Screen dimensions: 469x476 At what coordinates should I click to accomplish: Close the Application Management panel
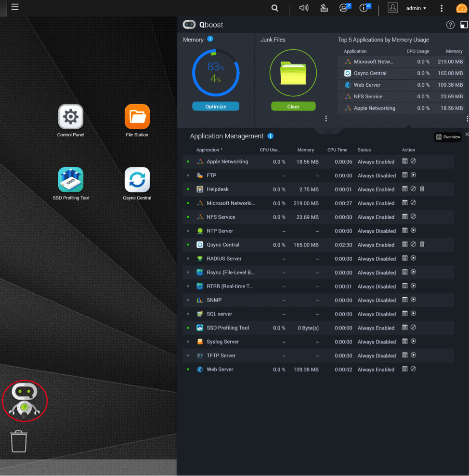467,134
